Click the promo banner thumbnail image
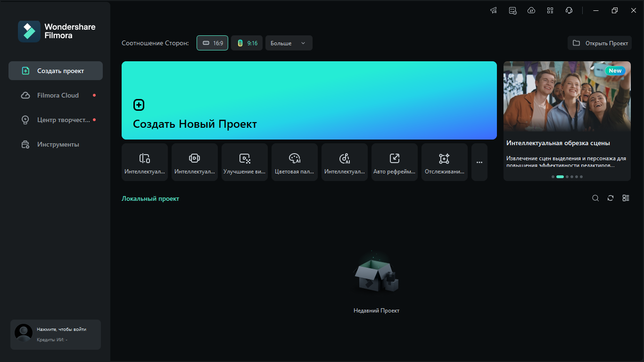Viewport: 644px width, 362px height. pos(567,97)
